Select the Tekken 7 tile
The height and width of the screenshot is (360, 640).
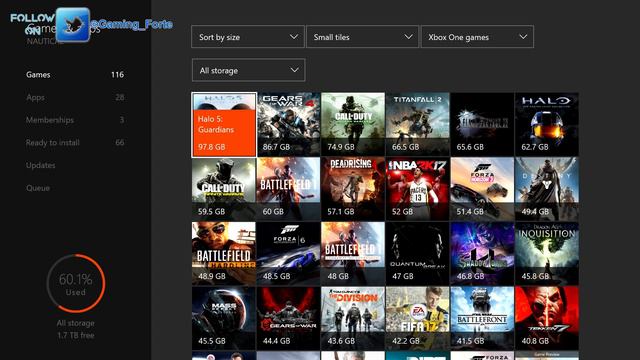tap(547, 318)
